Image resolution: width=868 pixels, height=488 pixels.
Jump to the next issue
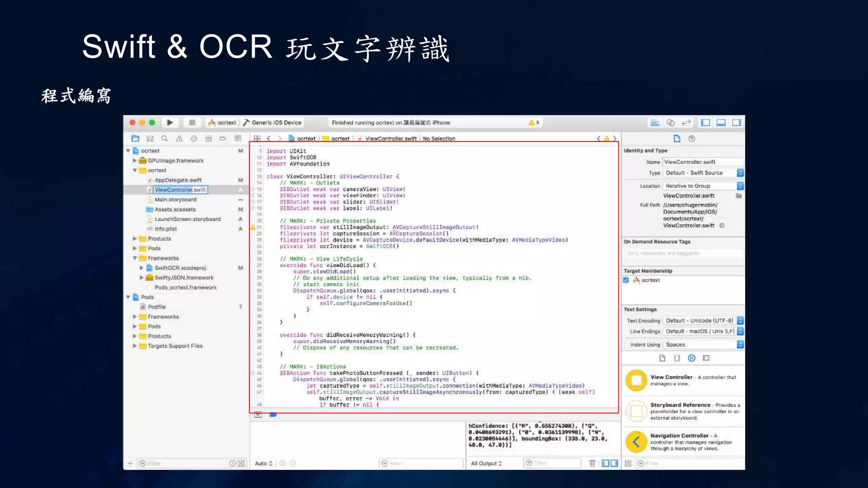point(615,139)
